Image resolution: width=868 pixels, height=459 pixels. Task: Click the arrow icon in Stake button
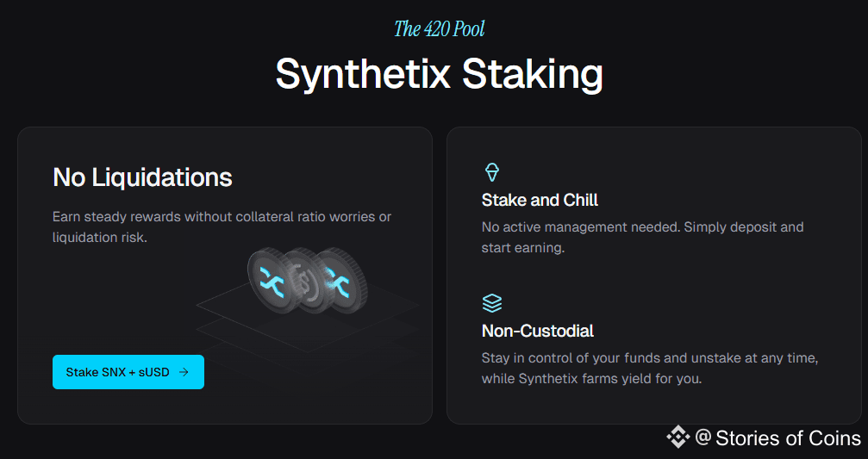pos(184,372)
